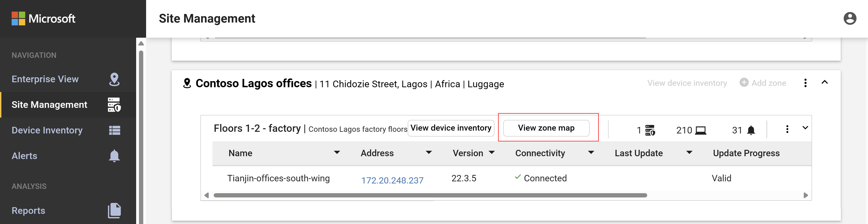Image resolution: width=868 pixels, height=224 pixels.
Task: Click the alerts bell icon showing 31
Action: (751, 130)
